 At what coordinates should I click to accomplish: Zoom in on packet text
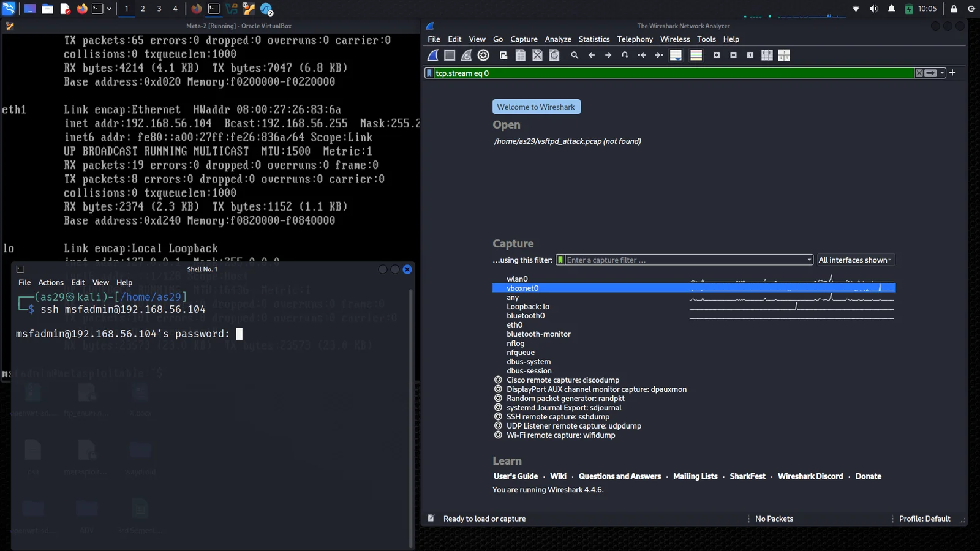click(717, 55)
